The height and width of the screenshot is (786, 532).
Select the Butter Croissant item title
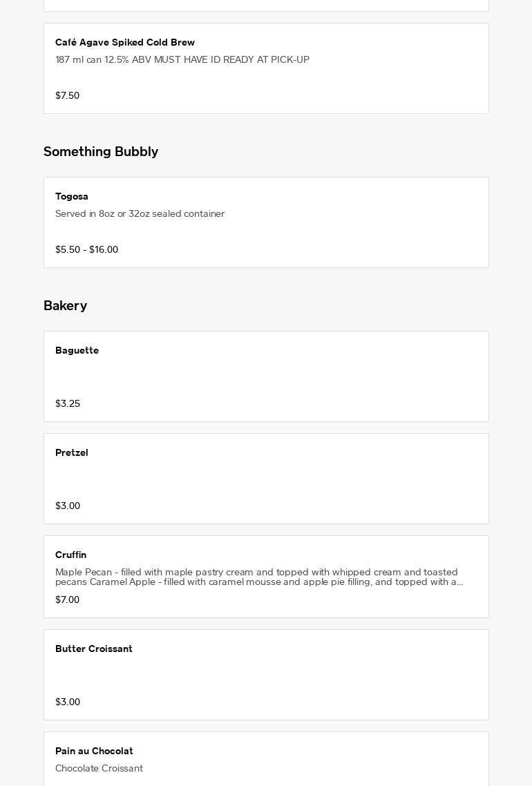click(x=94, y=649)
